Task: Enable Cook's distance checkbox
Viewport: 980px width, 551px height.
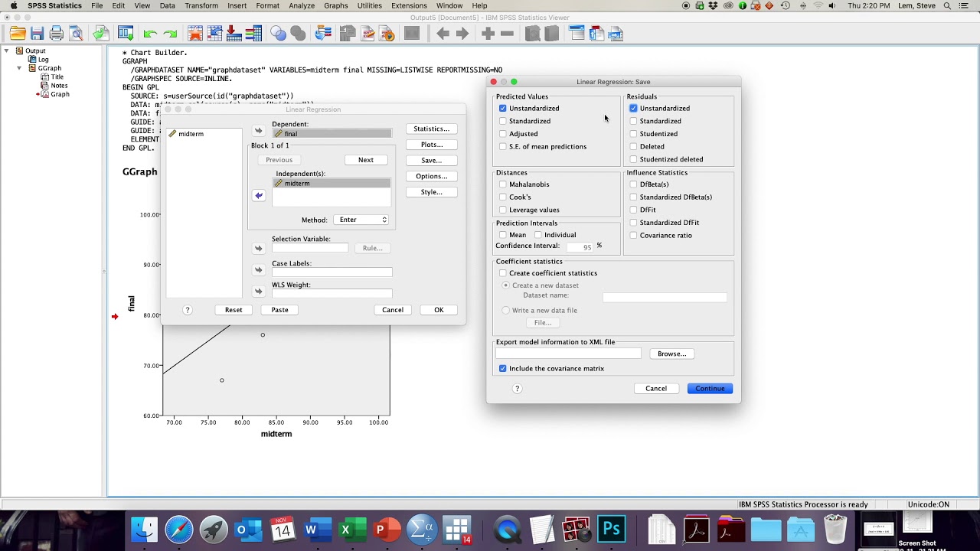Action: click(502, 197)
